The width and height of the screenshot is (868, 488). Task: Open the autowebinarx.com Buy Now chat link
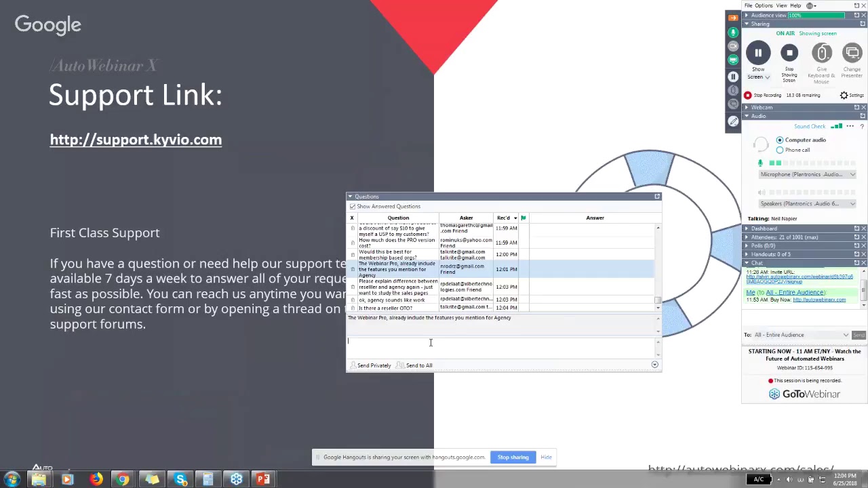(x=819, y=300)
